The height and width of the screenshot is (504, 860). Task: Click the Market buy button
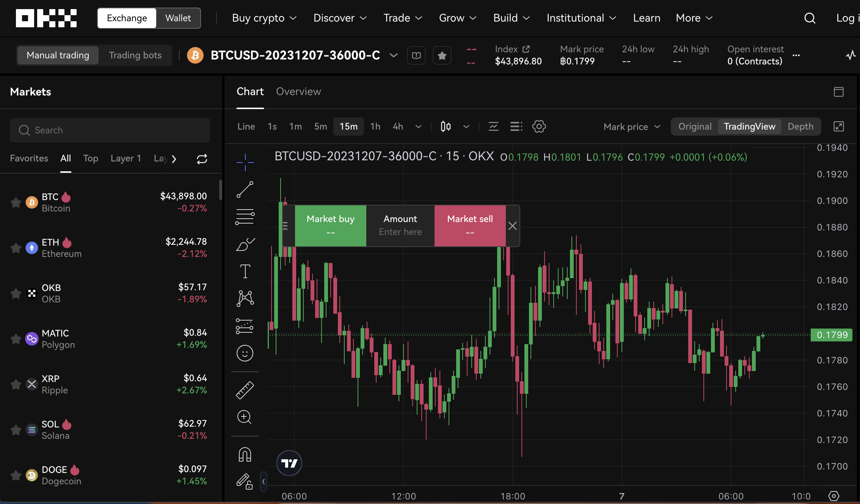point(331,226)
